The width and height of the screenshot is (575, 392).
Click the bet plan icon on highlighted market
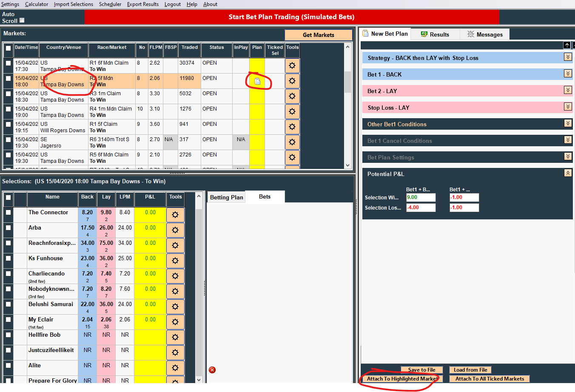[x=257, y=81]
